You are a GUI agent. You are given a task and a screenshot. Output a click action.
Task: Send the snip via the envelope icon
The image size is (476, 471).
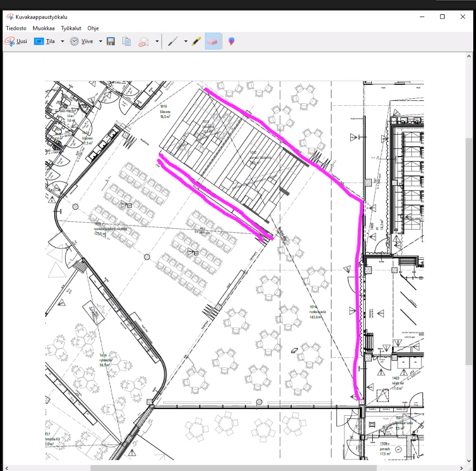tap(144, 41)
